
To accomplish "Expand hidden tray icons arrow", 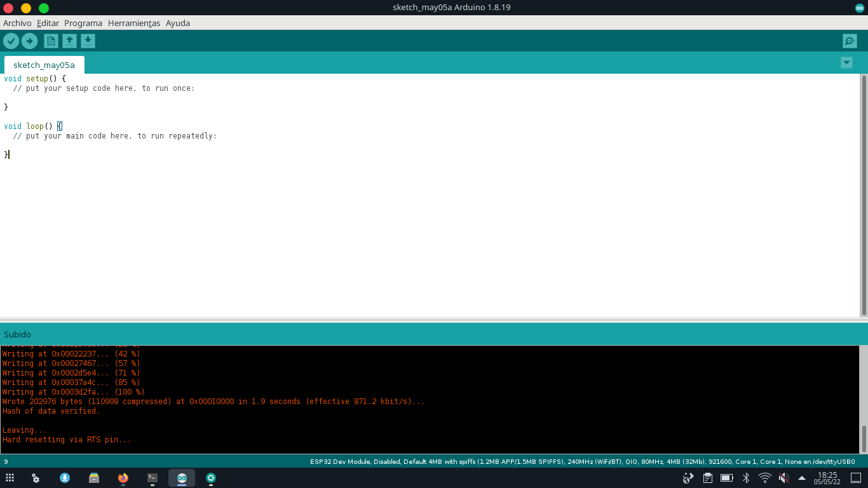I will tap(802, 478).
